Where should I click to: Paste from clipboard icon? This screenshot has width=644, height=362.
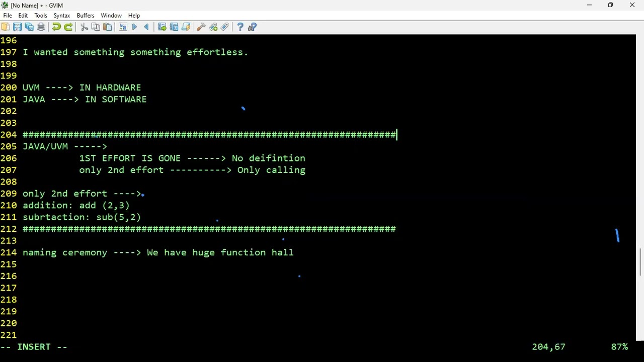[108, 27]
